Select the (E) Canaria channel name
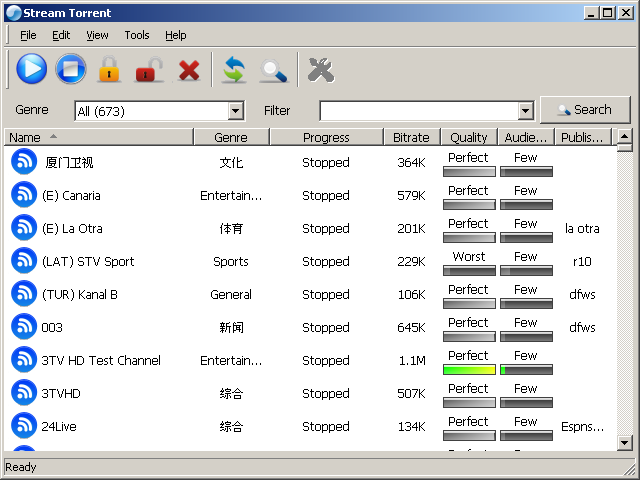Image resolution: width=640 pixels, height=480 pixels. pyautogui.click(x=71, y=196)
